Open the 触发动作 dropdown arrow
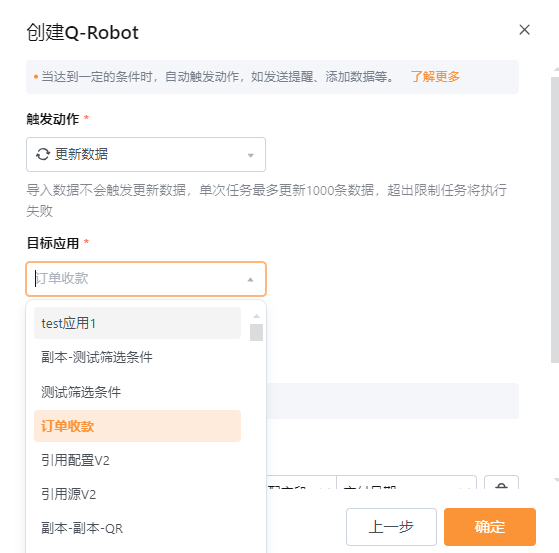Viewport: 559px width, 553px height. click(251, 155)
